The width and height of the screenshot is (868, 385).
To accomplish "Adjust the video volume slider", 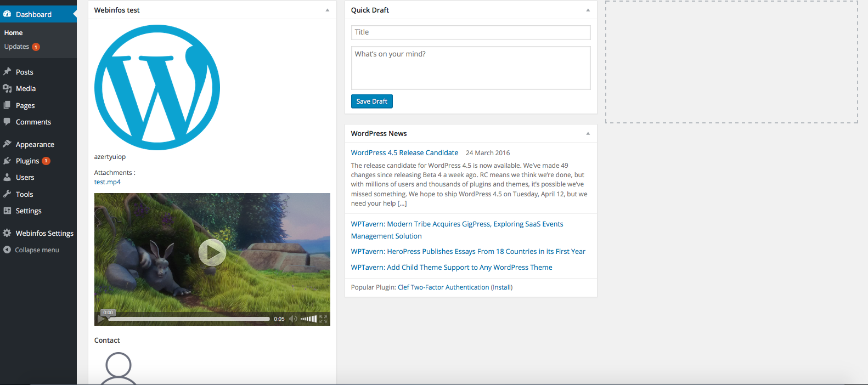I will pyautogui.click(x=308, y=319).
